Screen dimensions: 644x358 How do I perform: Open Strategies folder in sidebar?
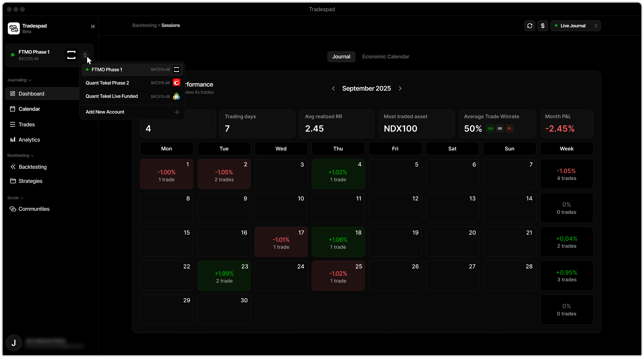tap(30, 181)
